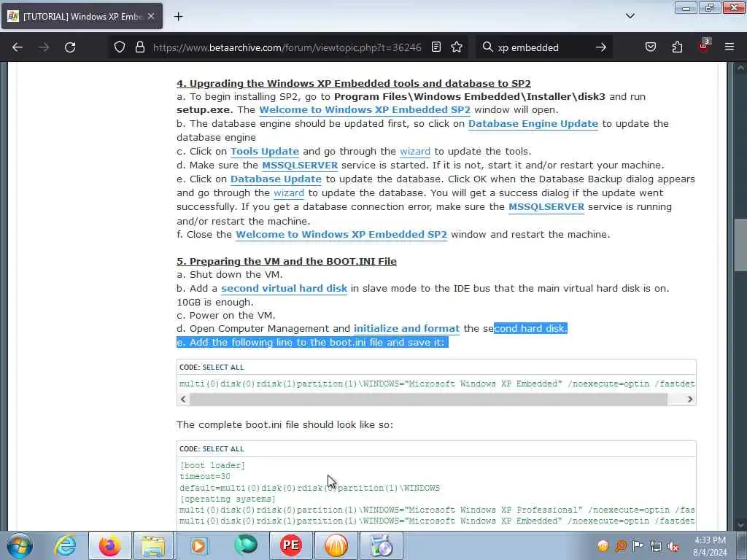Click the code box left scroll arrow

183,400
